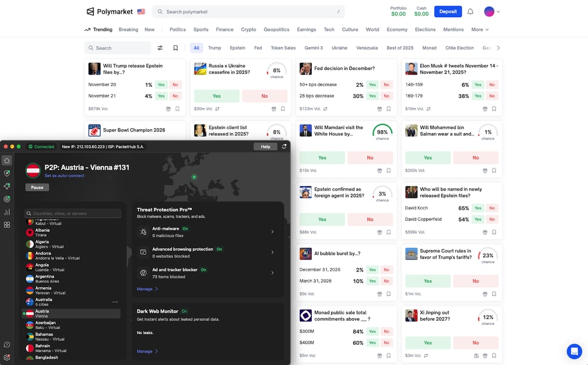Image resolution: width=588 pixels, height=365 pixels.
Task: Click Set as auto-connect link
Action: click(x=64, y=176)
